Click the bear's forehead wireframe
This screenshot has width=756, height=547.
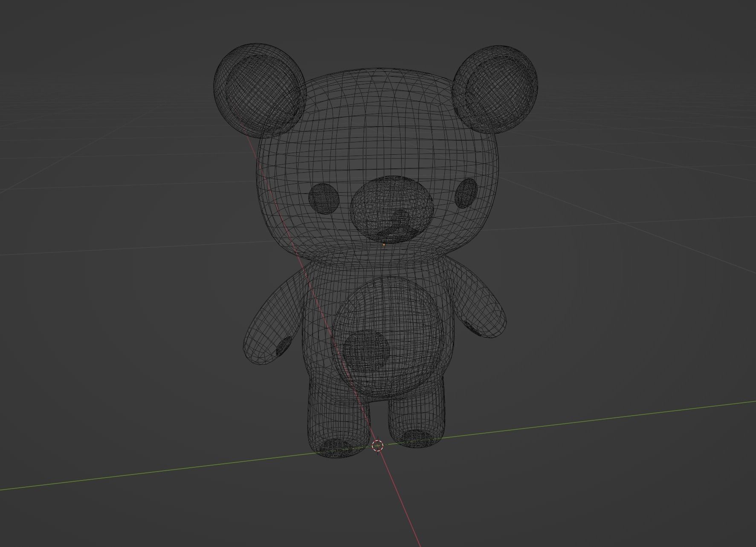point(379,124)
